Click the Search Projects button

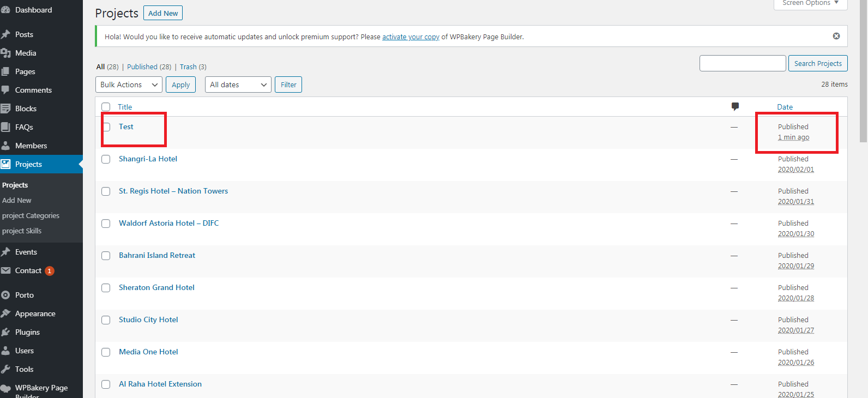click(818, 63)
